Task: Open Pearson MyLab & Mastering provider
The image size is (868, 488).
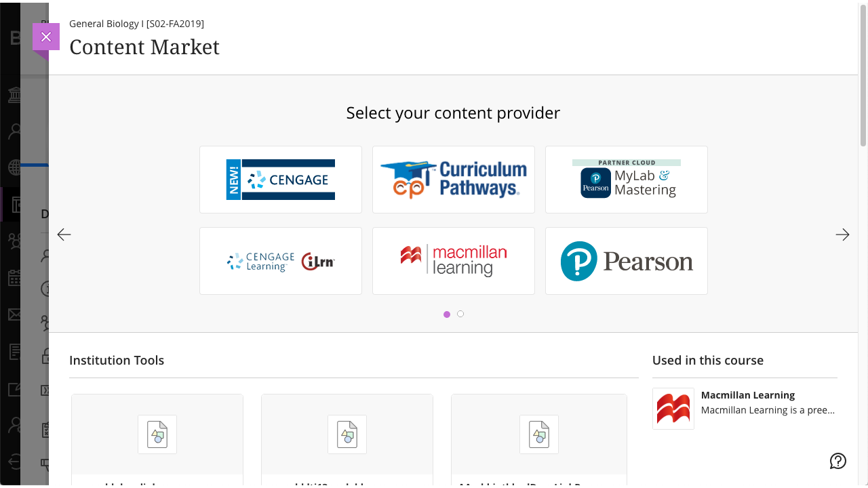Action: coord(627,180)
